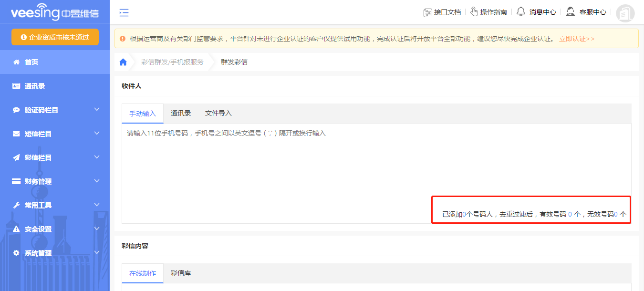Click the 立即认证>> link
Screen dimensions: 644x291
click(577, 39)
